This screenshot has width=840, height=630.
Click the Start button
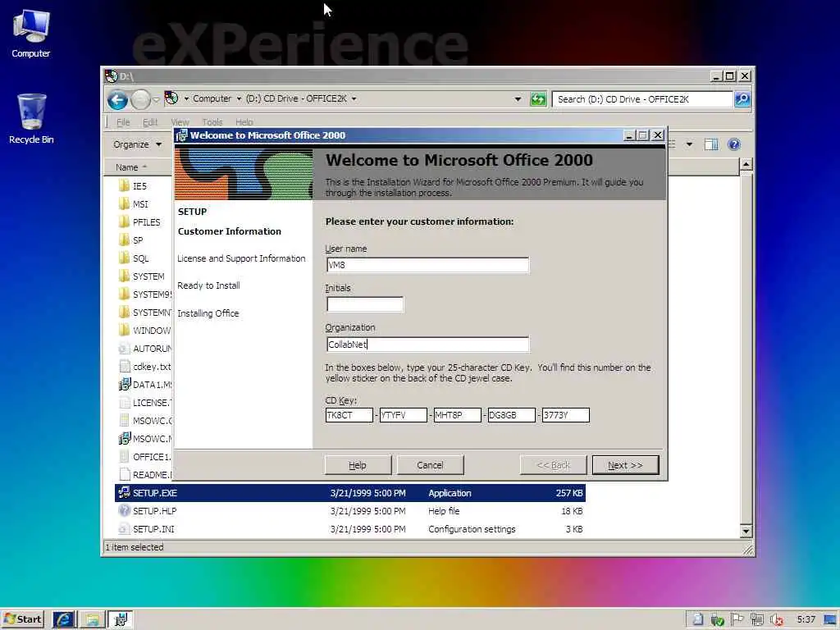point(22,619)
